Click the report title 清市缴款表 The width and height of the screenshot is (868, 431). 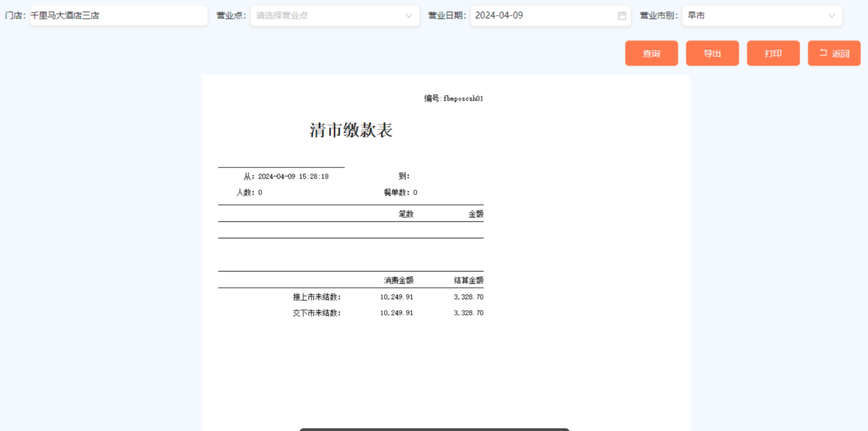(351, 130)
